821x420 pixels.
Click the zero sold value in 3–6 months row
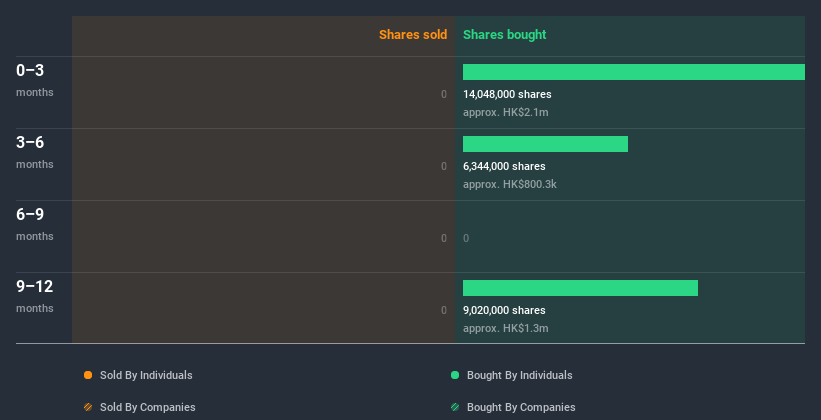pos(444,166)
